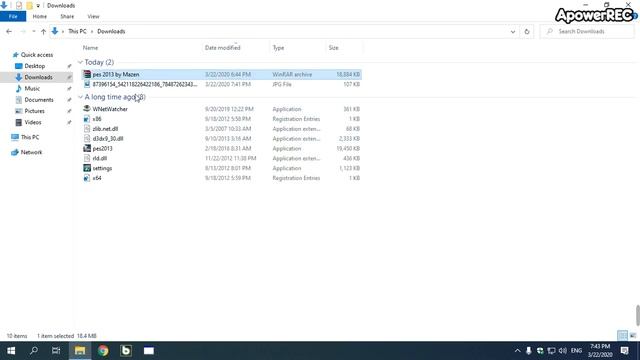Switch to large icons view layout

point(633,336)
